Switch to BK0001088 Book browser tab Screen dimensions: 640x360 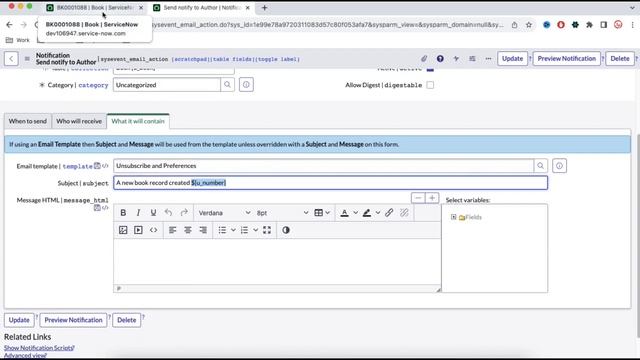point(94,8)
